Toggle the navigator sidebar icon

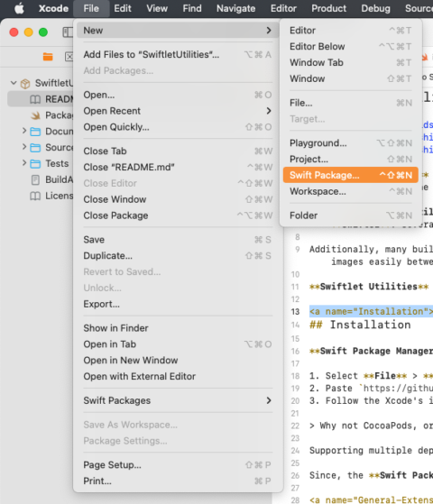pyautogui.click(x=68, y=32)
